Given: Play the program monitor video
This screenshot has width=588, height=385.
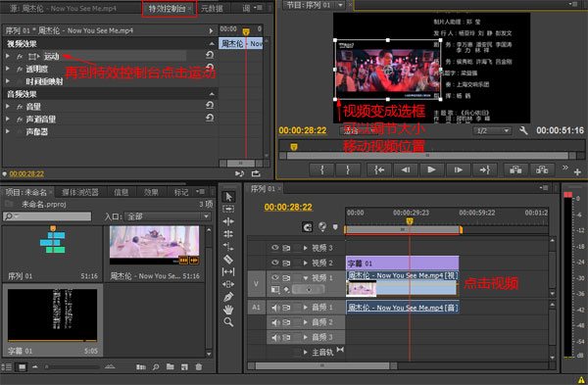Looking at the screenshot, I should (431, 169).
